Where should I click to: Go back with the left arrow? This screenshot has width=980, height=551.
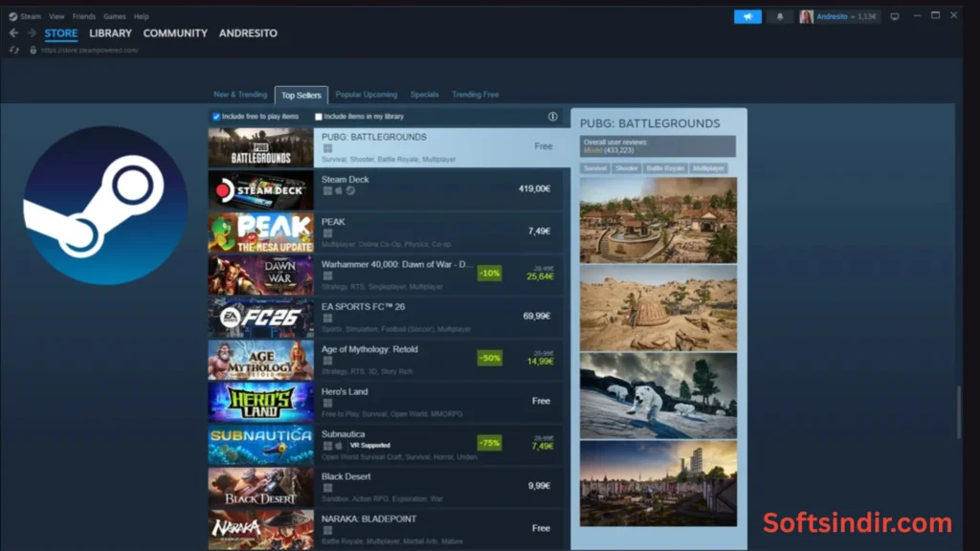pyautogui.click(x=13, y=33)
